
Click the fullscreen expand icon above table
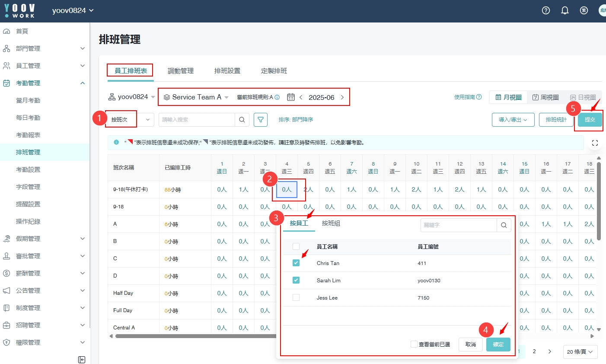click(595, 143)
